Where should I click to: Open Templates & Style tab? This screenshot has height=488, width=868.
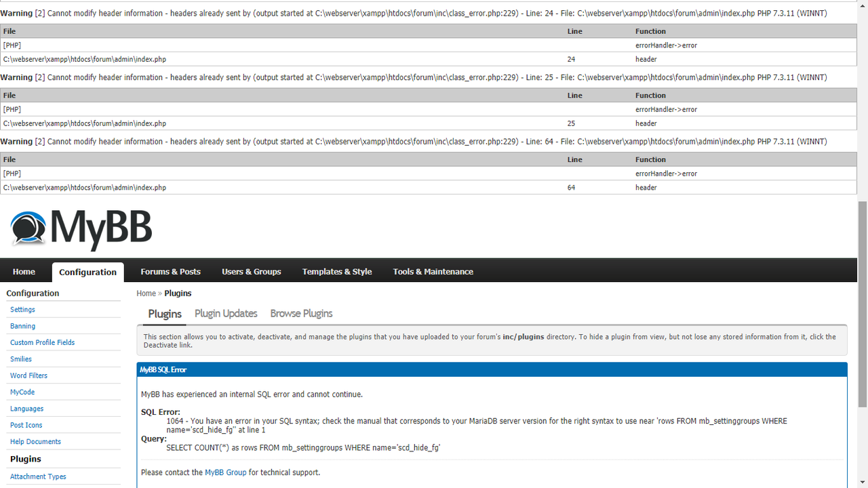click(337, 272)
